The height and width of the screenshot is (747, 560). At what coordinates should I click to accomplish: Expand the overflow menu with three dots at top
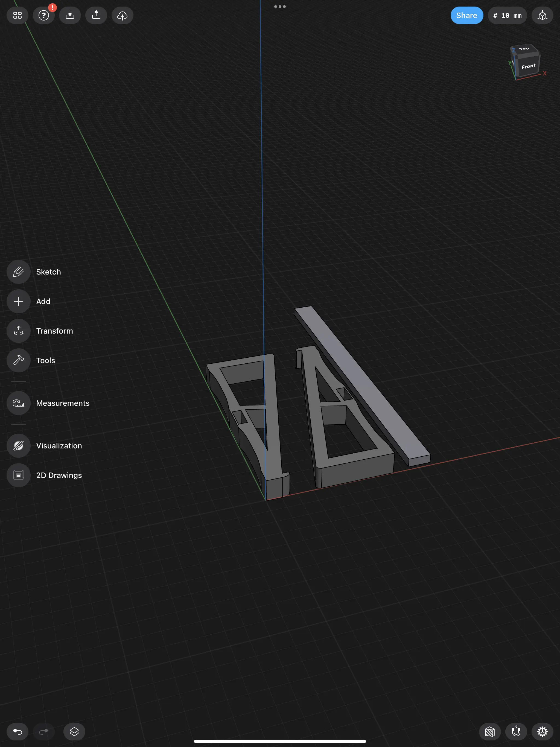tap(280, 6)
